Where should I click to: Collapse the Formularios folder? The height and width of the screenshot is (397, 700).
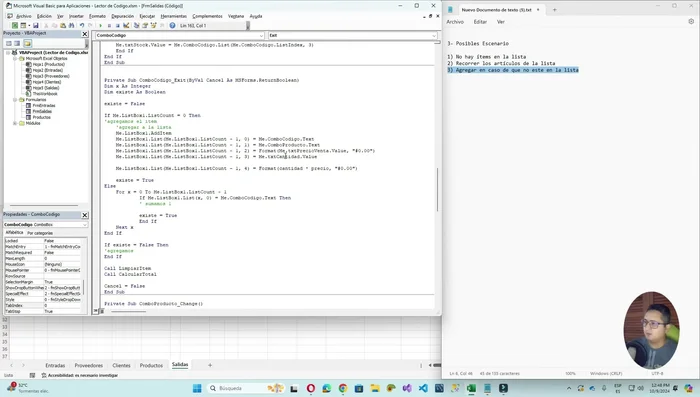pyautogui.click(x=15, y=100)
